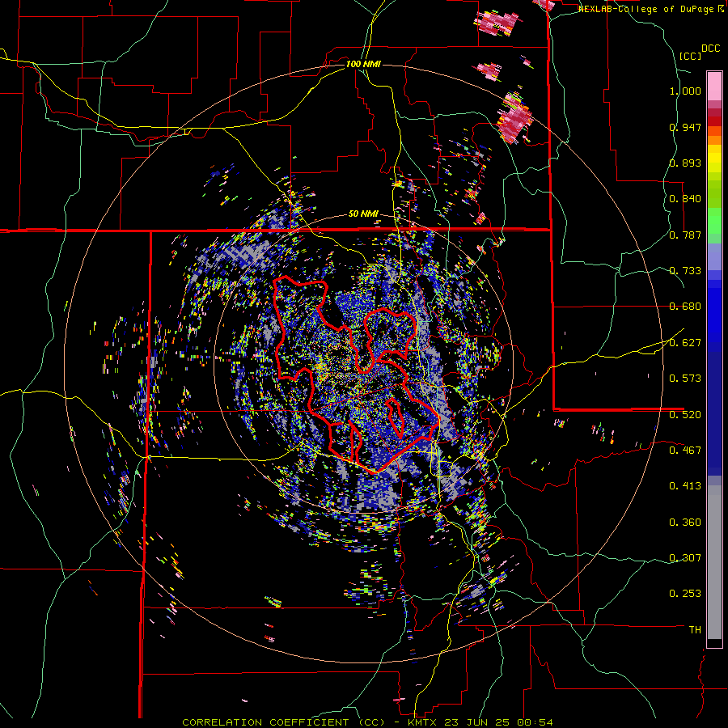
Task: Click the 0.840 legend value
Action: tap(685, 199)
